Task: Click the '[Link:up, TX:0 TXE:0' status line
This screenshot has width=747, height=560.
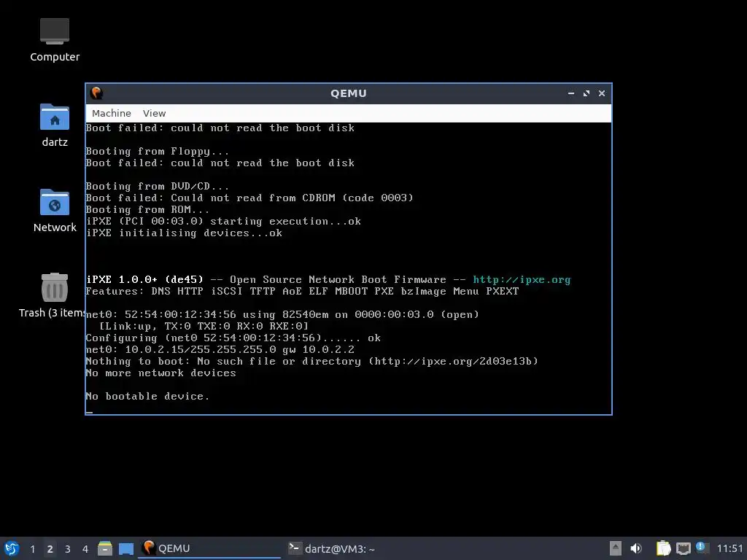Action: pyautogui.click(x=204, y=326)
